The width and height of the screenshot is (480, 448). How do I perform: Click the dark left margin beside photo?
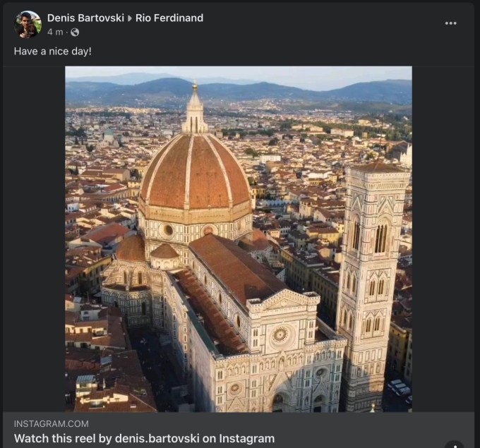(x=34, y=240)
